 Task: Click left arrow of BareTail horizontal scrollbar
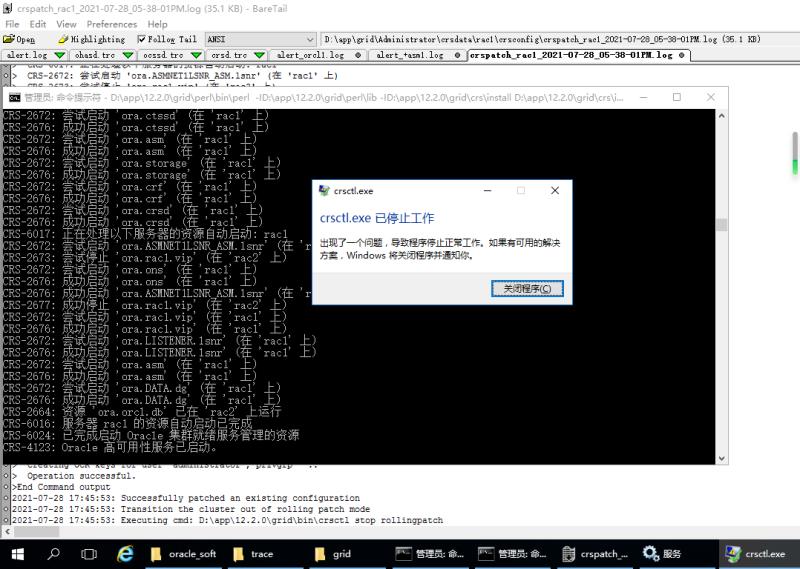tap(7, 532)
